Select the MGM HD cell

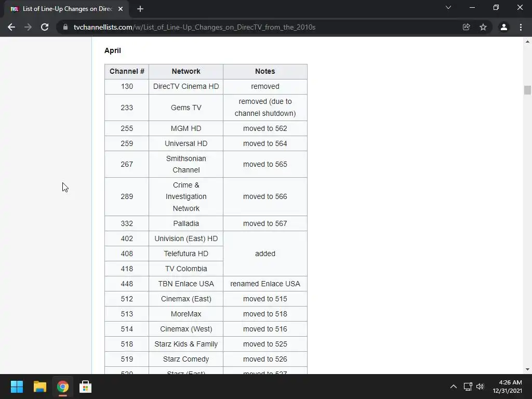coord(186,129)
